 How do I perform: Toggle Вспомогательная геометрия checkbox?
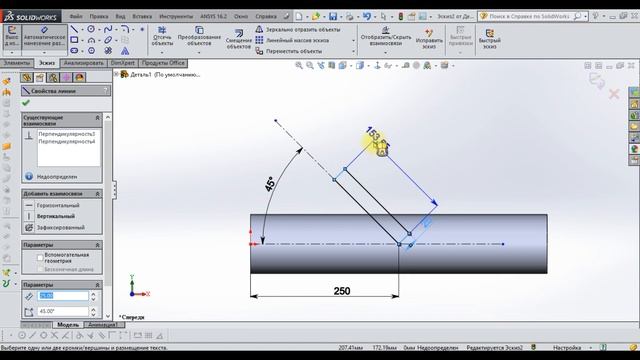pos(40,258)
